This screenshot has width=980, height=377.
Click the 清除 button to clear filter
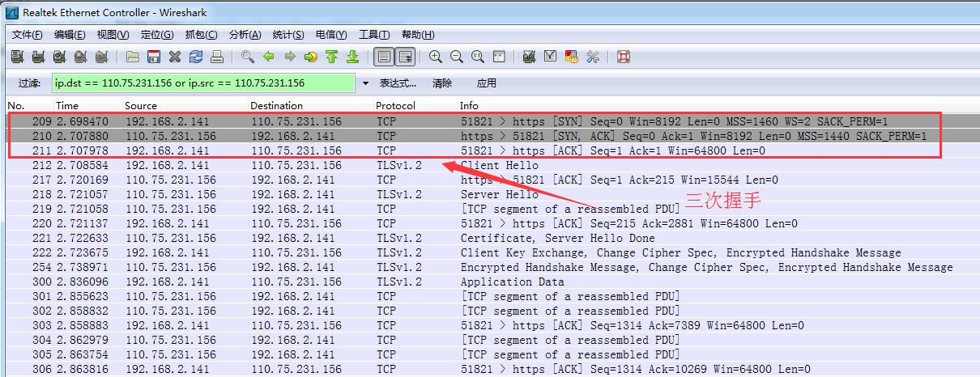point(442,83)
